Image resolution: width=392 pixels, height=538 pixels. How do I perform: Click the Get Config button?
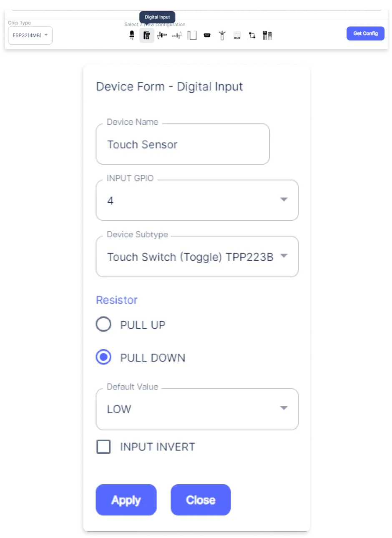point(365,33)
